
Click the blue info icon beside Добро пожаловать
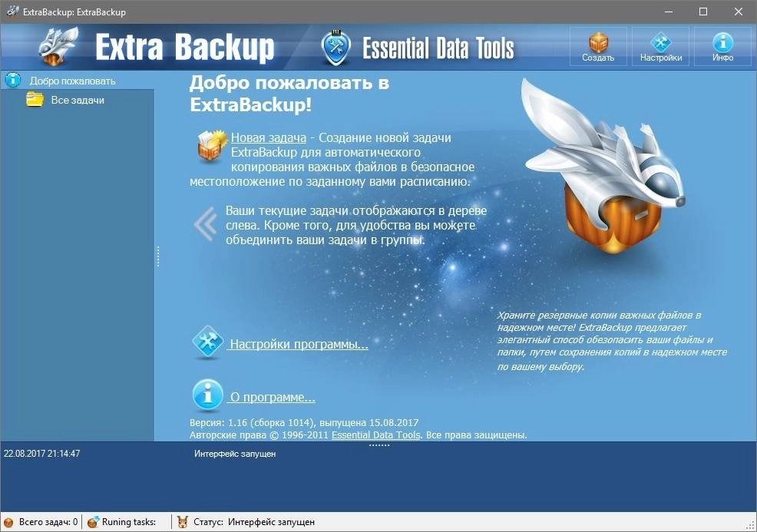click(13, 80)
